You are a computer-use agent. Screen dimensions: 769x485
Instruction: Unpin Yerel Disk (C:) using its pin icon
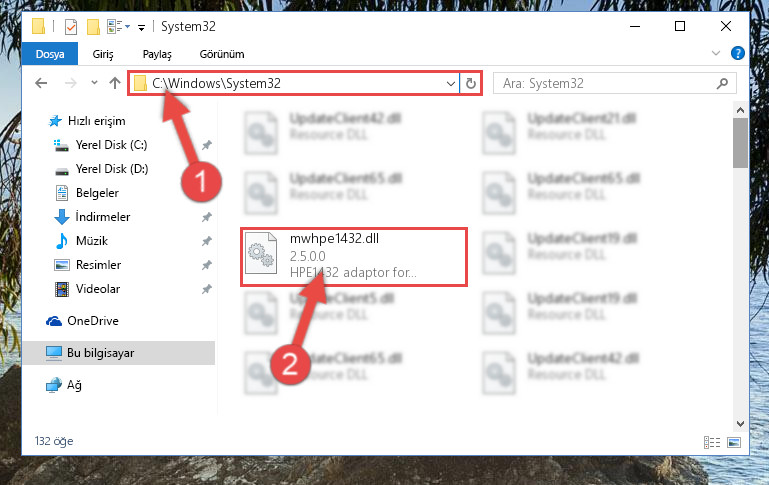click(207, 145)
